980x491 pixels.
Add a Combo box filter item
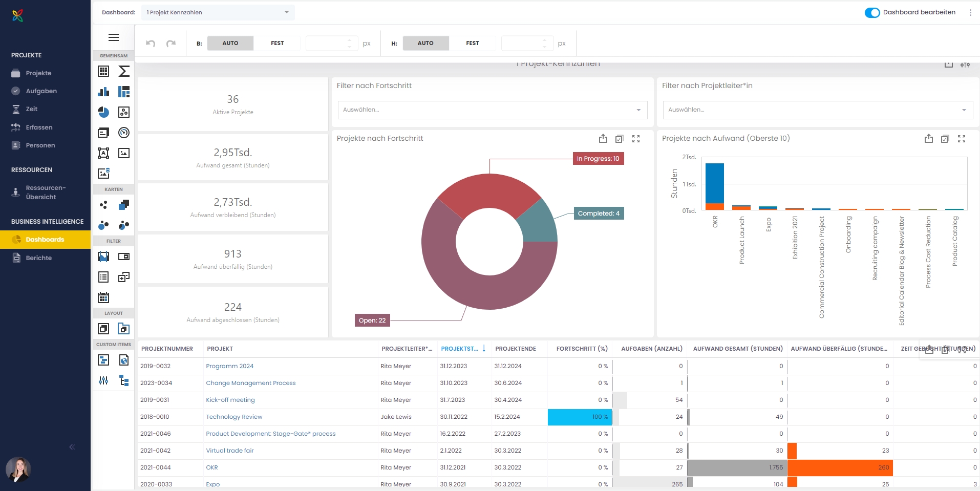pos(124,257)
